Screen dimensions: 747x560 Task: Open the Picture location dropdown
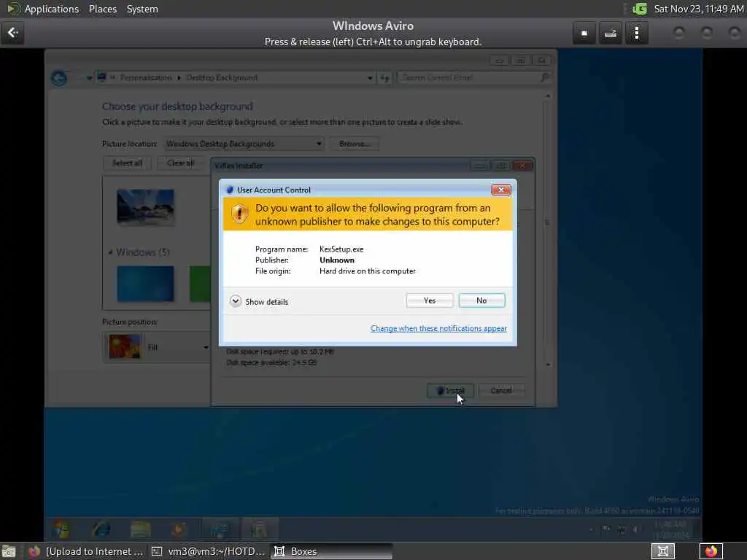[244, 144]
